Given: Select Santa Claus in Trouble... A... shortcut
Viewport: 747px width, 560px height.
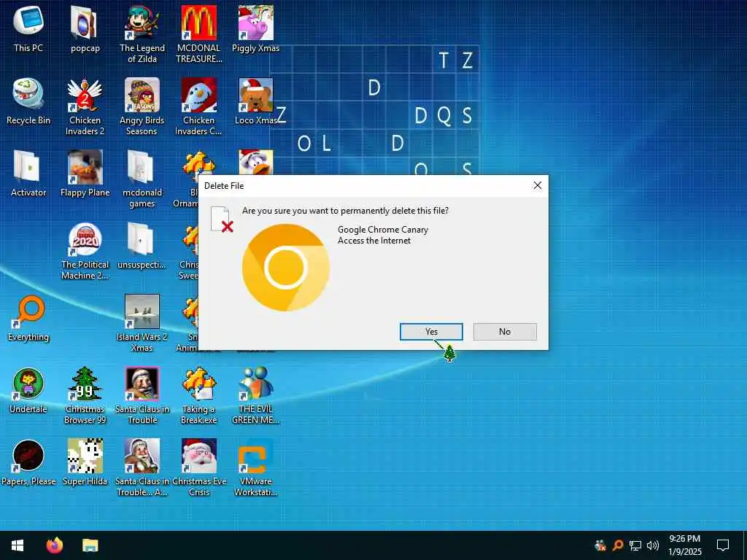Looking at the screenshot, I should click(142, 469).
